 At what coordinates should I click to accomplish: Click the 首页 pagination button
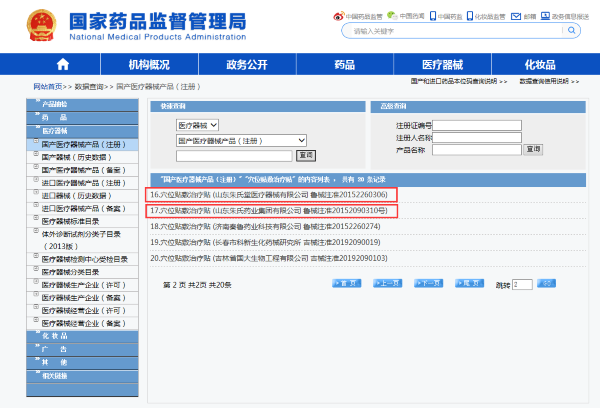pyautogui.click(x=346, y=284)
